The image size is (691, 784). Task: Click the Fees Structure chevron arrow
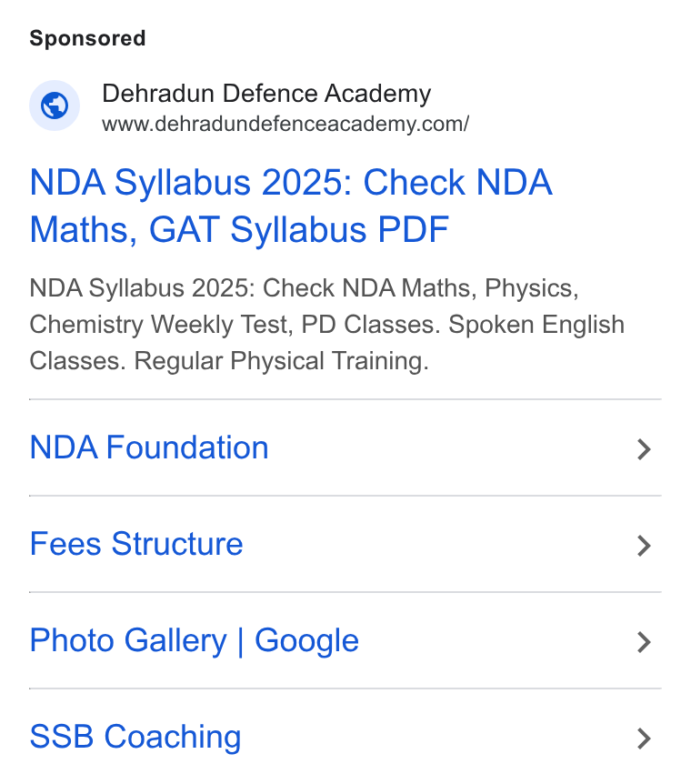pos(644,546)
